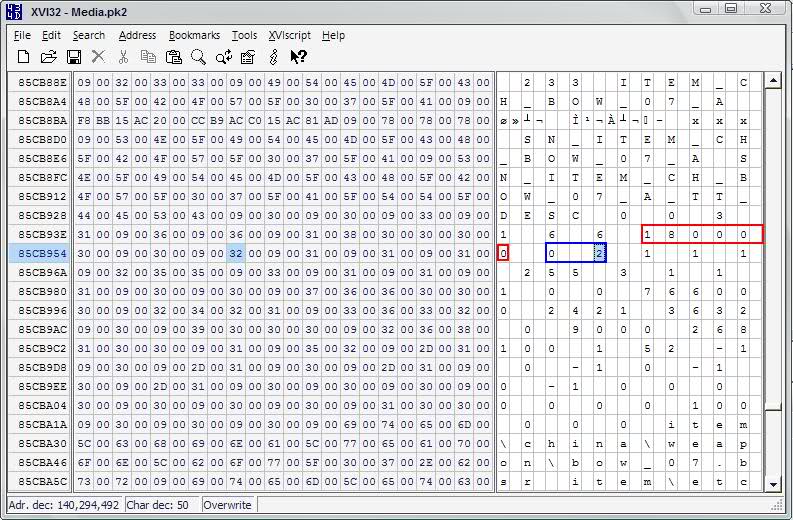793x520 pixels.
Task: Click the info 'i' toolbar icon
Action: coord(273,57)
